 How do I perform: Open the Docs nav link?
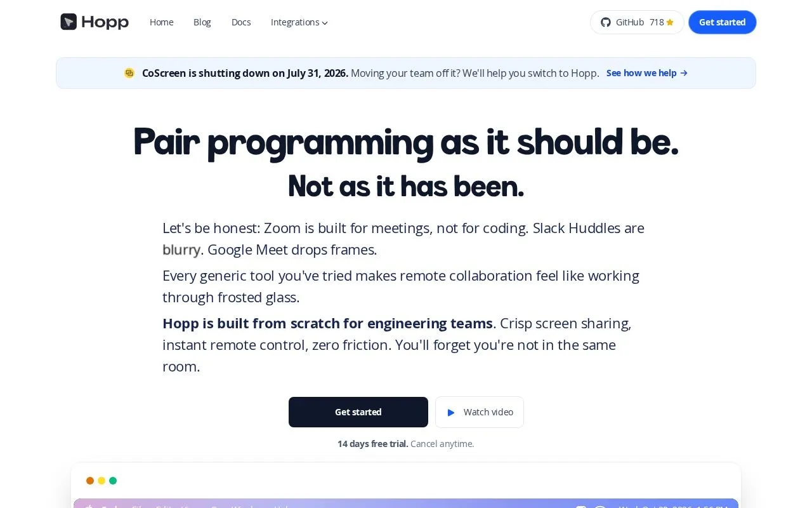coord(241,22)
